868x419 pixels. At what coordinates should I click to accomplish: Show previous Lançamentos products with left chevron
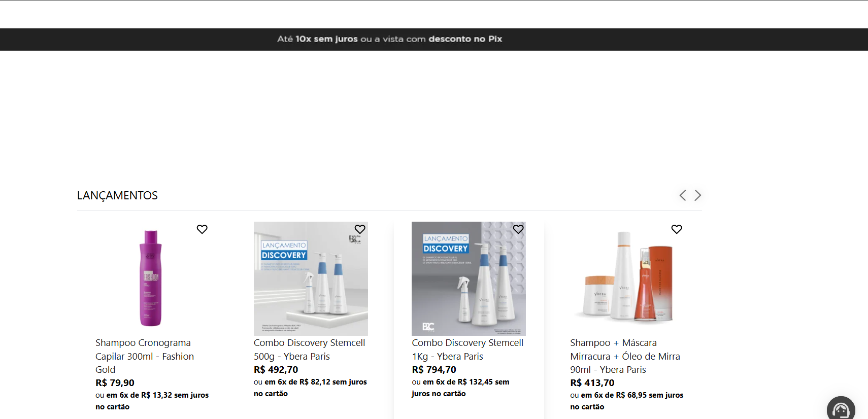[x=683, y=195]
